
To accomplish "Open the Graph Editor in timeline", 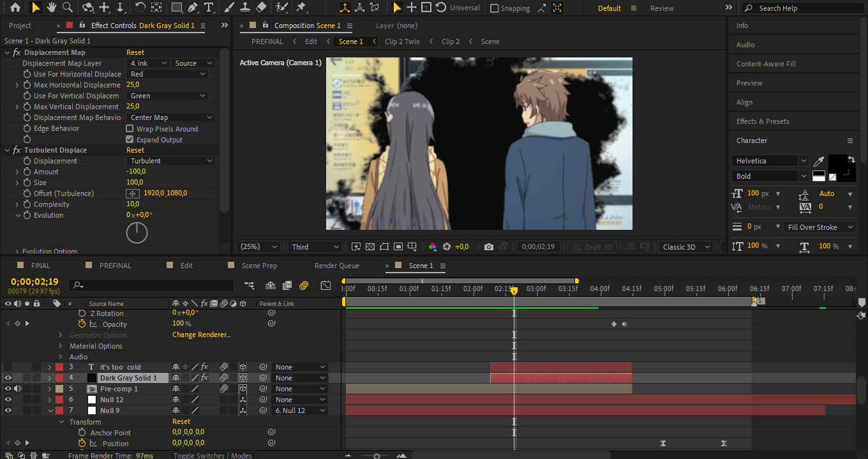I will [326, 285].
